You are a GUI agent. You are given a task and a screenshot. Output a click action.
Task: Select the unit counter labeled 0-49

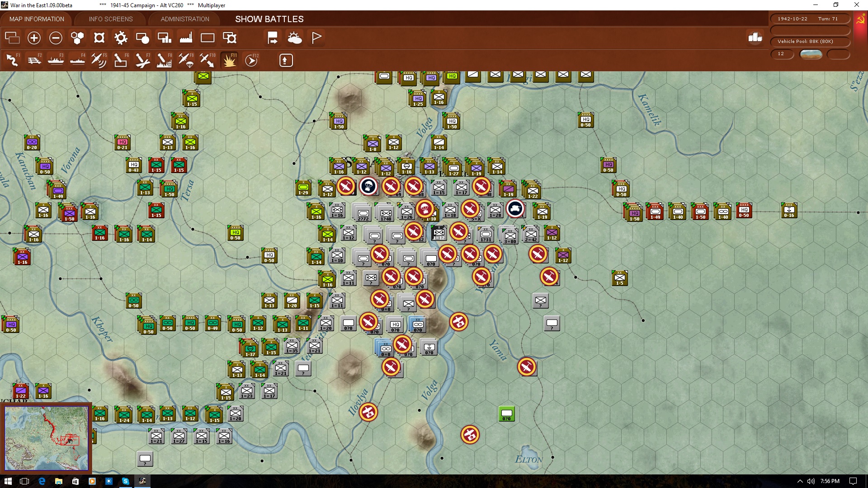213,324
